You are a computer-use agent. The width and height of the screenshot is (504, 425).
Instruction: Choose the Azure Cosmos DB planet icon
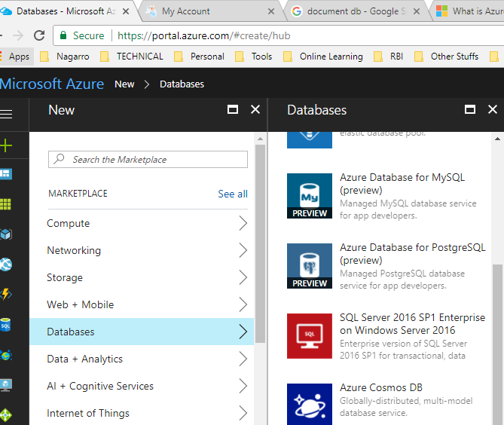click(x=310, y=404)
